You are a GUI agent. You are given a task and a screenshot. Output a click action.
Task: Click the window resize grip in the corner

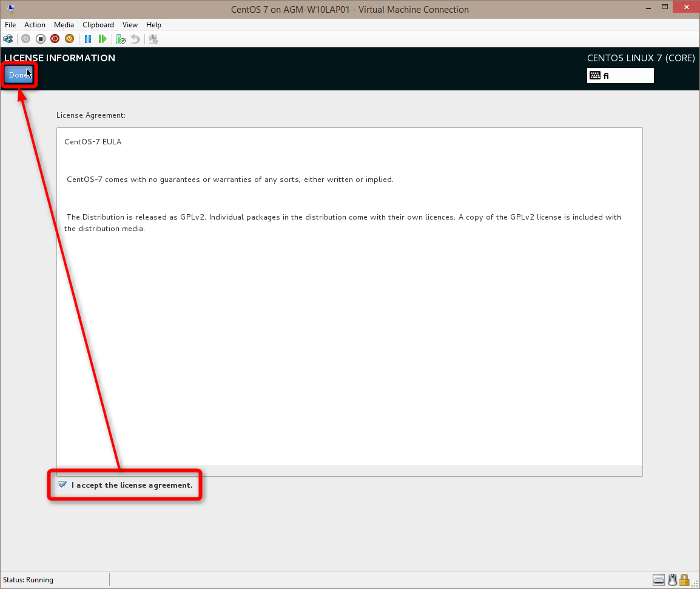coord(695,584)
